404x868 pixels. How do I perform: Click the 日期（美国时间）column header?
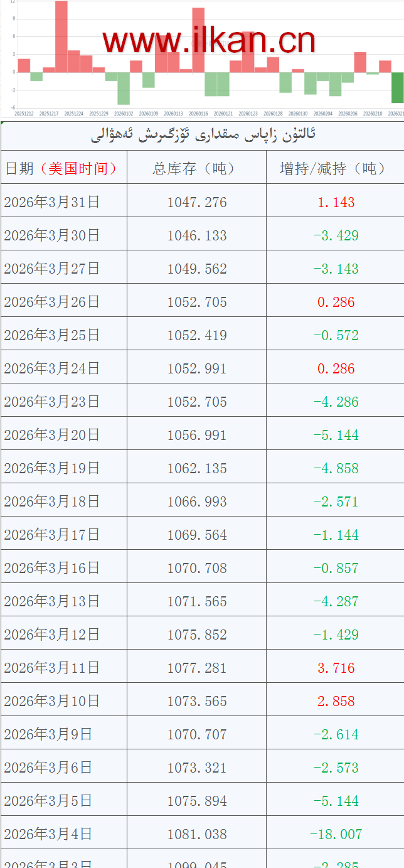61,168
